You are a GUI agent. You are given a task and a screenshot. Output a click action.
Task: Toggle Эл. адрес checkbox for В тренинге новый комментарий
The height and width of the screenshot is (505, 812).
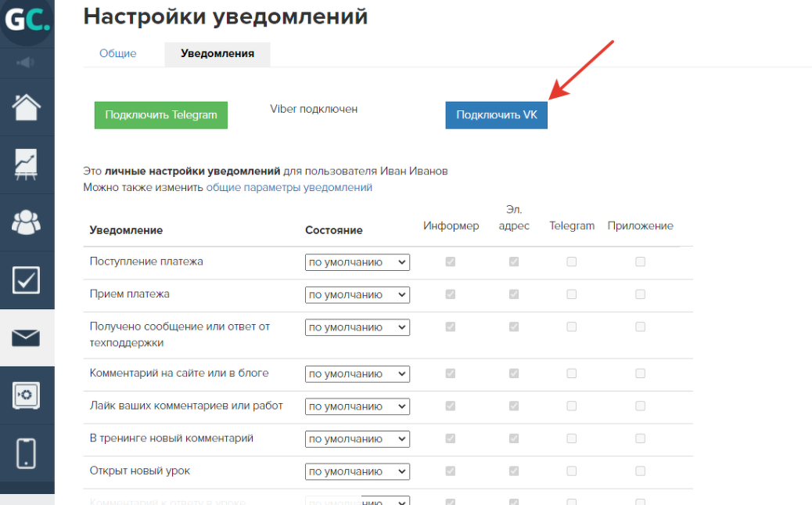(x=514, y=438)
